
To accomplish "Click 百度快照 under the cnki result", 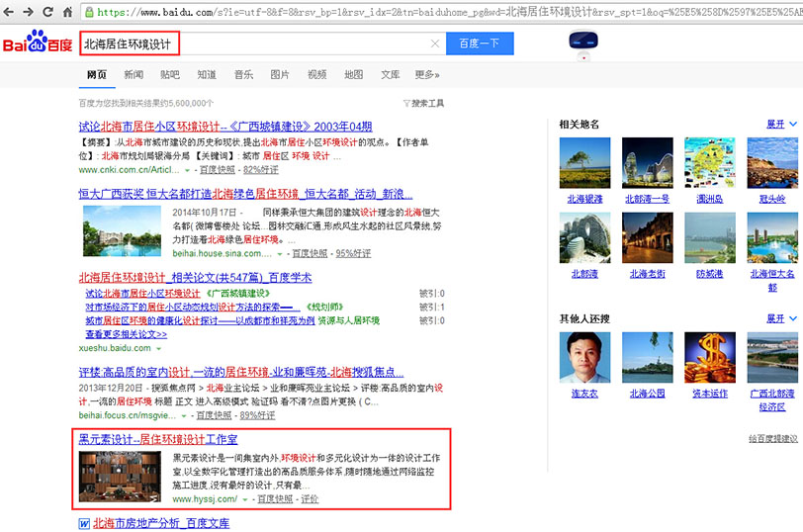I will [218, 170].
